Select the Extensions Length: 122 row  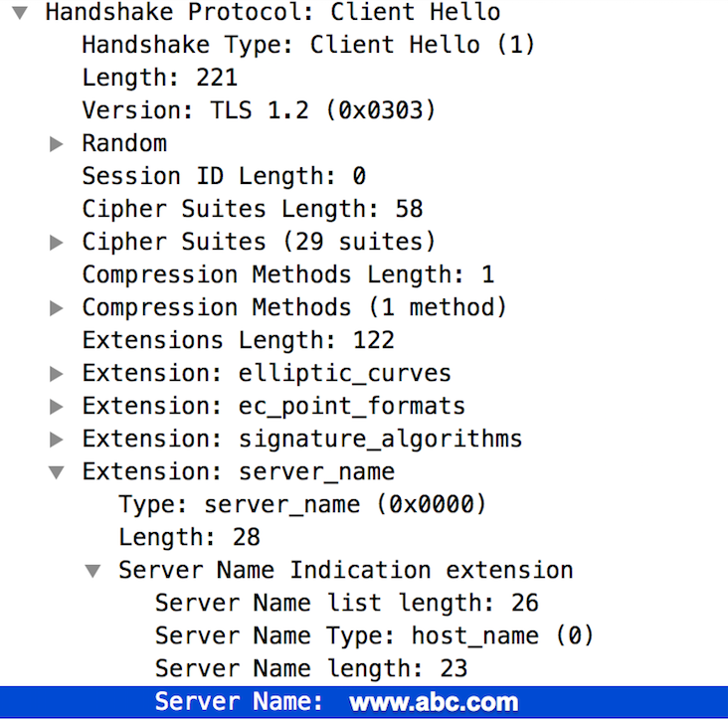click(238, 340)
